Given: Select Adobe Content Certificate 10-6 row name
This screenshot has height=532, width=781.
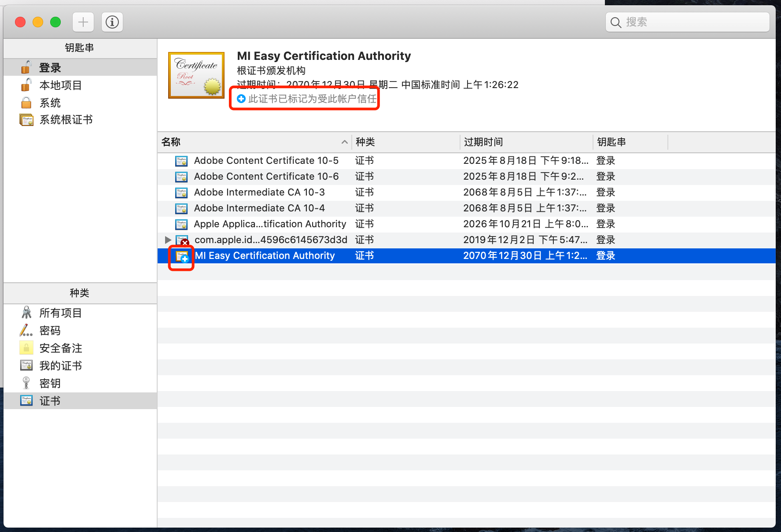Looking at the screenshot, I should (266, 177).
